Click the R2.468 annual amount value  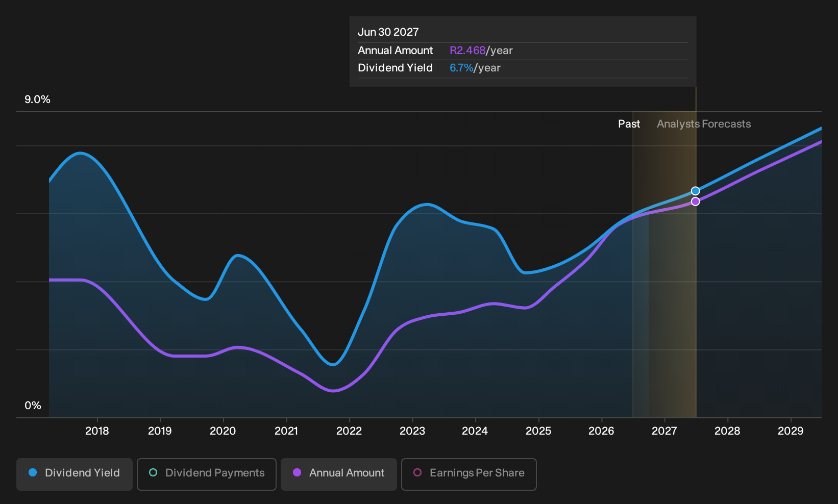tap(467, 51)
